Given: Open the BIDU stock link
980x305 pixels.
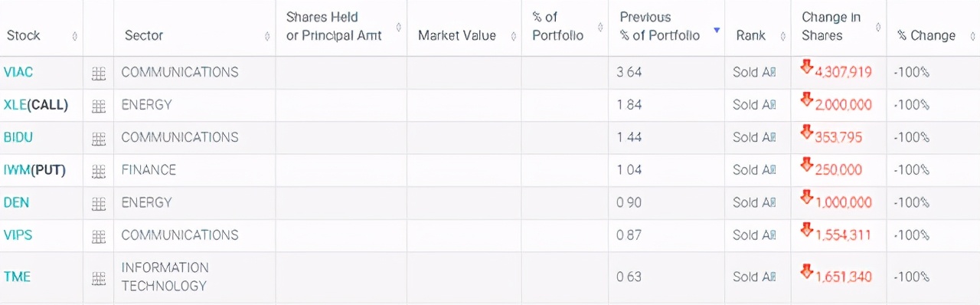Looking at the screenshot, I should (18, 137).
